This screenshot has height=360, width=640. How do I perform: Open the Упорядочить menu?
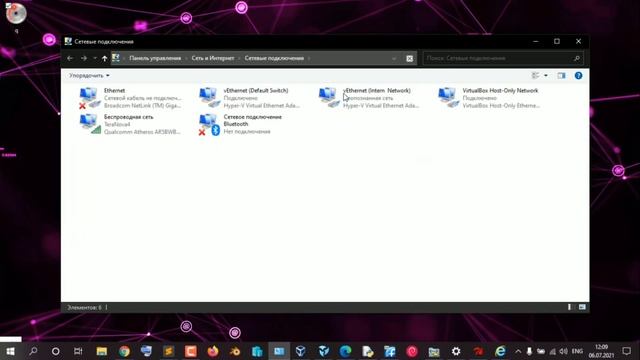click(x=89, y=76)
